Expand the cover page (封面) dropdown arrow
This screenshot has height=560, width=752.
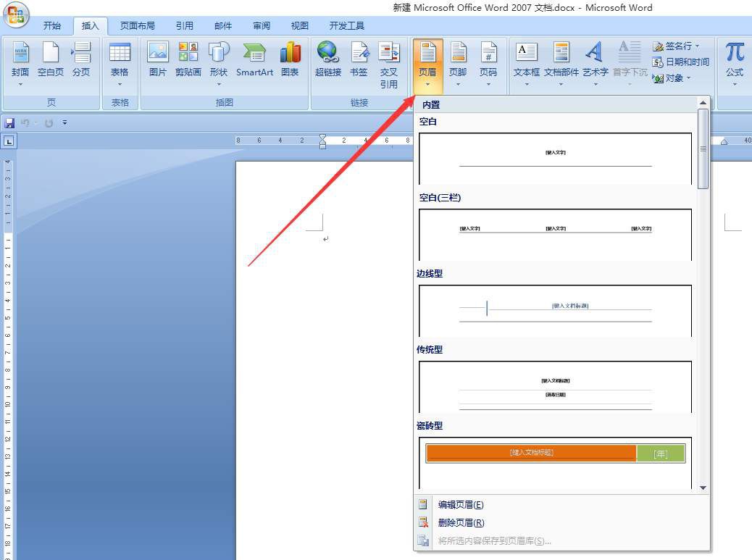click(20, 84)
